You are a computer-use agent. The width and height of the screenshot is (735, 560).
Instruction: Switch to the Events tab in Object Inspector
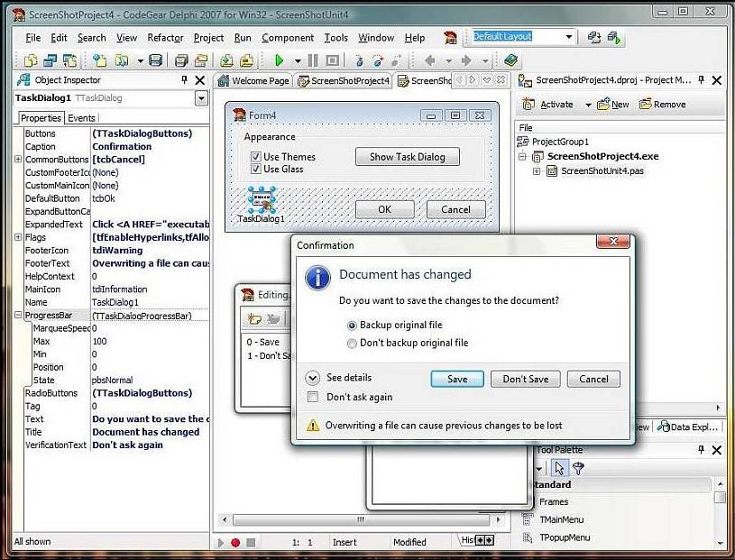pos(81,118)
